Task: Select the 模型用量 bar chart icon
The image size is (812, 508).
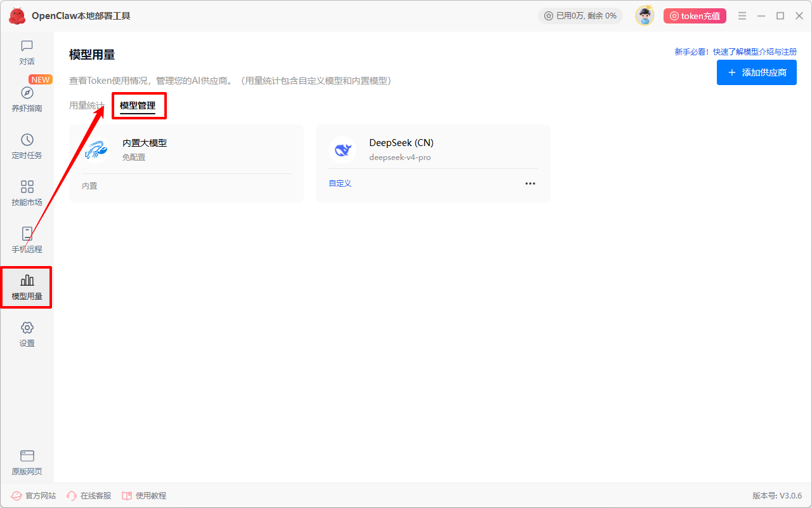Action: [27, 281]
